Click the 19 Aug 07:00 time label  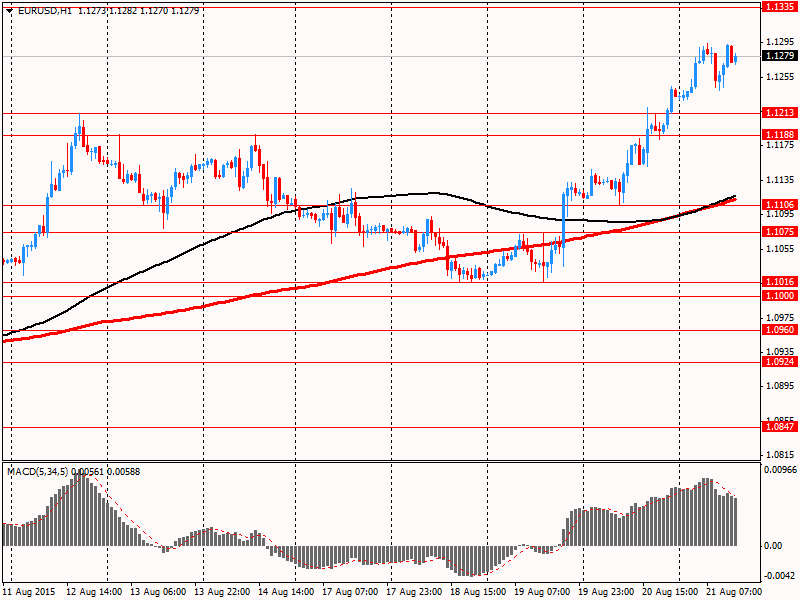coord(542,592)
